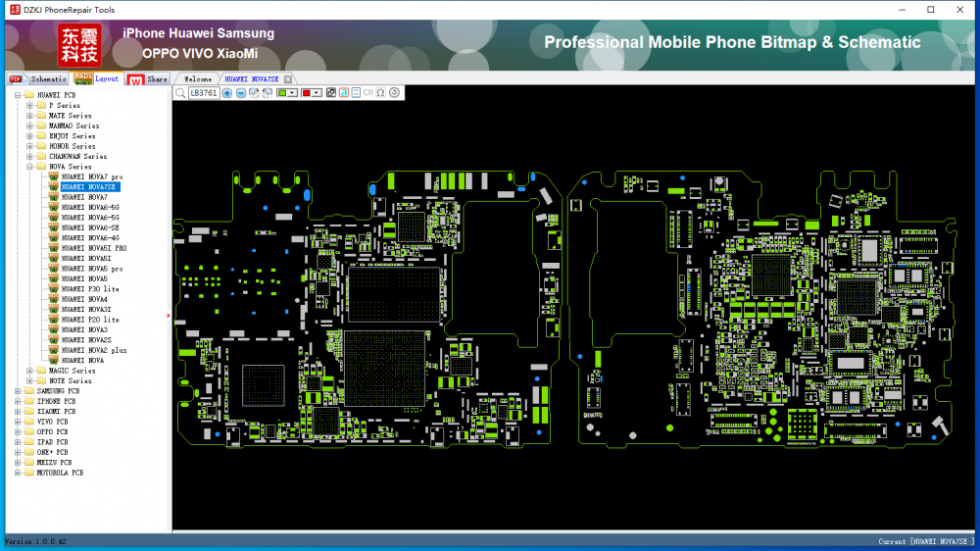
Task: Click the green color swatch
Action: (x=282, y=93)
